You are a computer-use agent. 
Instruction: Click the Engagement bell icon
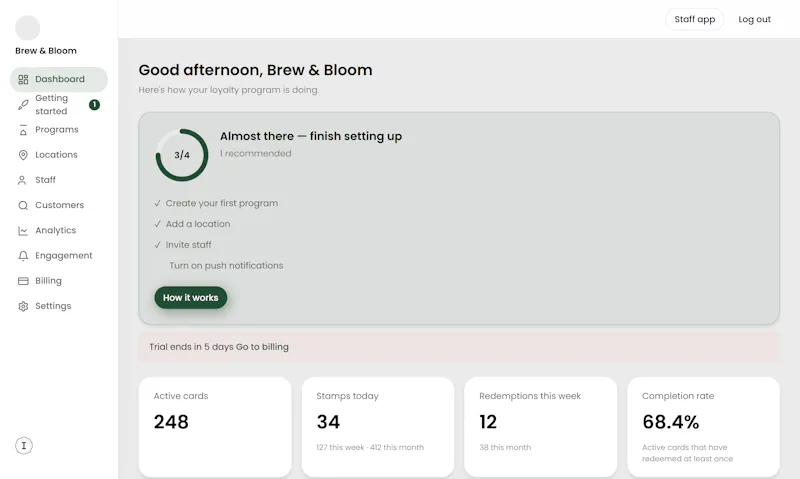coord(23,256)
